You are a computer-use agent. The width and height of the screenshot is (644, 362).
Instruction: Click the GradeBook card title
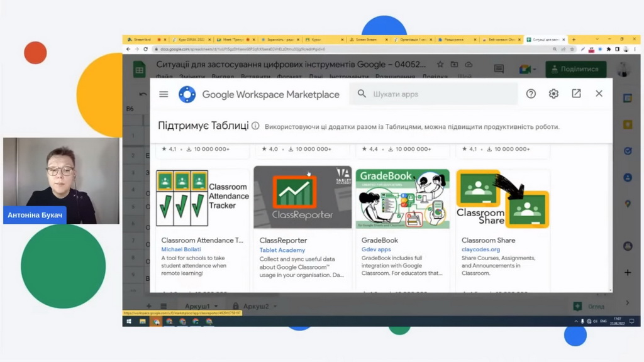point(379,240)
